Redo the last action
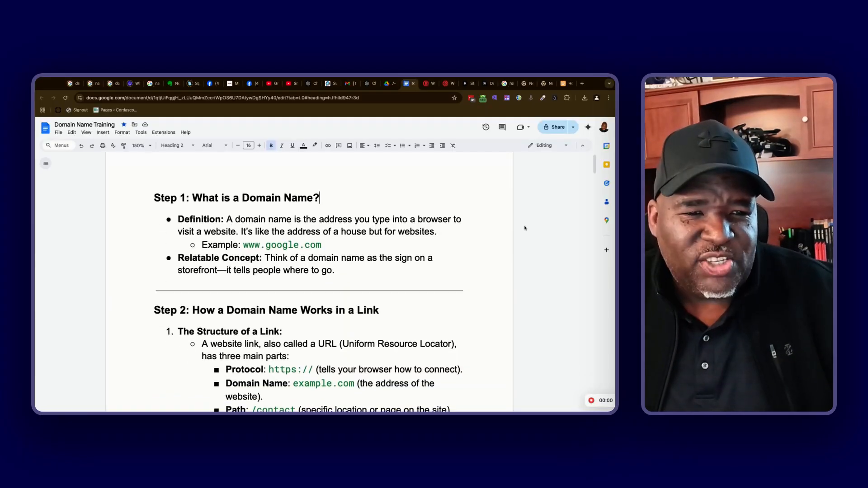 click(92, 145)
